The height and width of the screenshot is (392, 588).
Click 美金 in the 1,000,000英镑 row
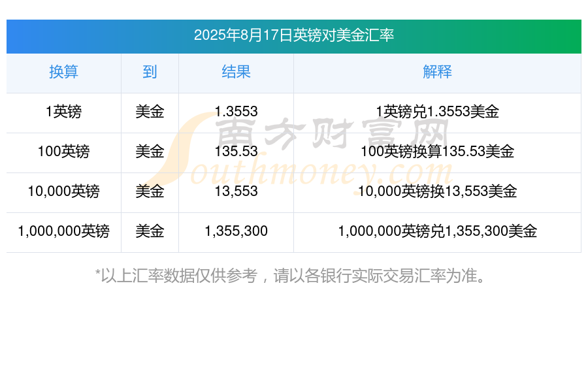pyautogui.click(x=150, y=231)
